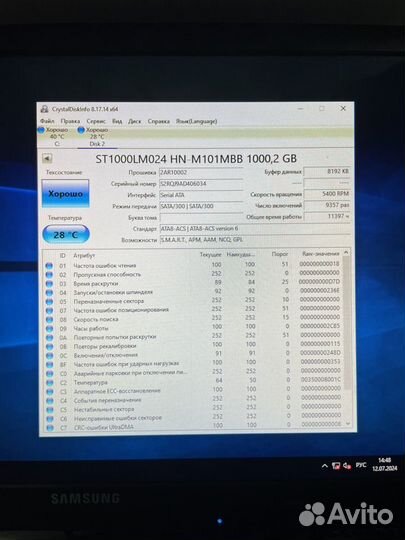Screen dimensions: 405x540
Task: Select the Переназначенные сектора row
Action: (x=193, y=301)
